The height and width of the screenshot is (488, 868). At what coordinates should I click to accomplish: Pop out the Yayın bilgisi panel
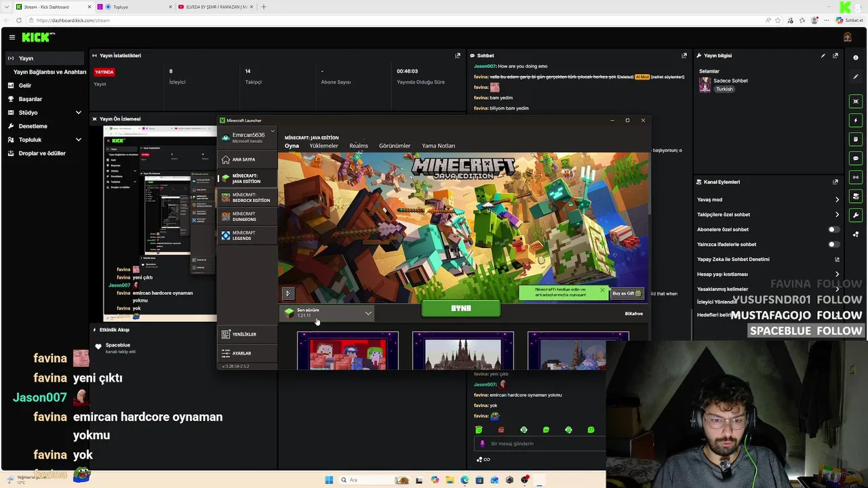coord(835,56)
